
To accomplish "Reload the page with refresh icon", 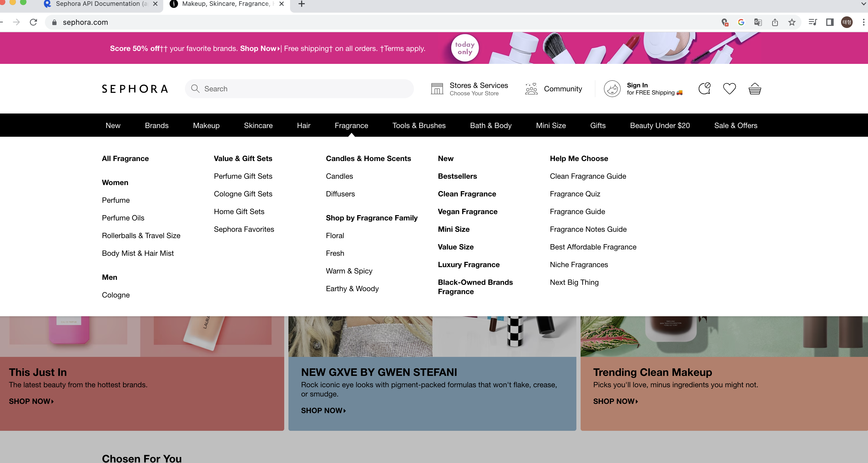I will coord(33,22).
